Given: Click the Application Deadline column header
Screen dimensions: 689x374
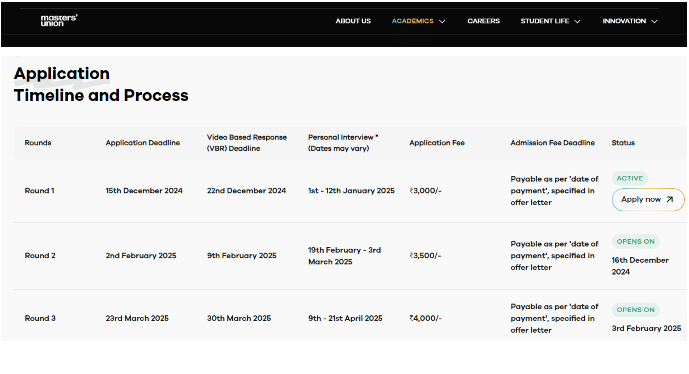Looking at the screenshot, I should (143, 143).
